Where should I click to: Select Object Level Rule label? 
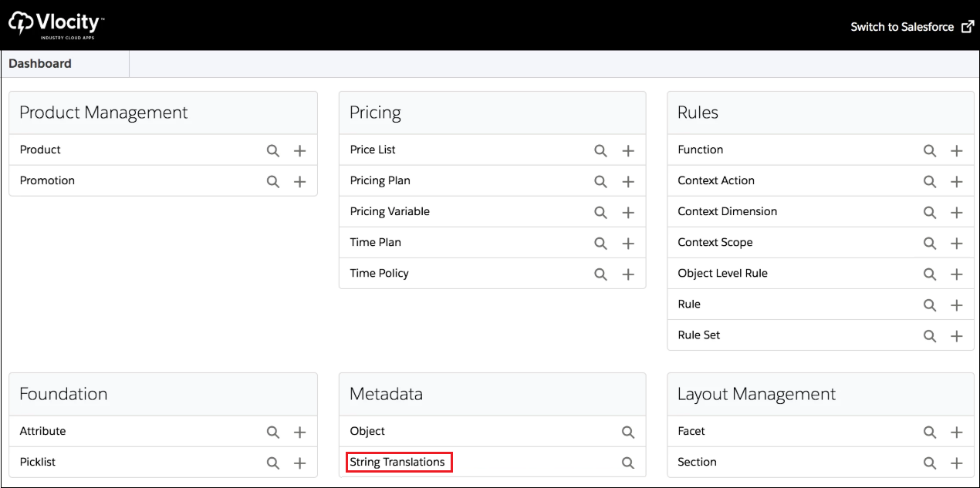tap(722, 273)
